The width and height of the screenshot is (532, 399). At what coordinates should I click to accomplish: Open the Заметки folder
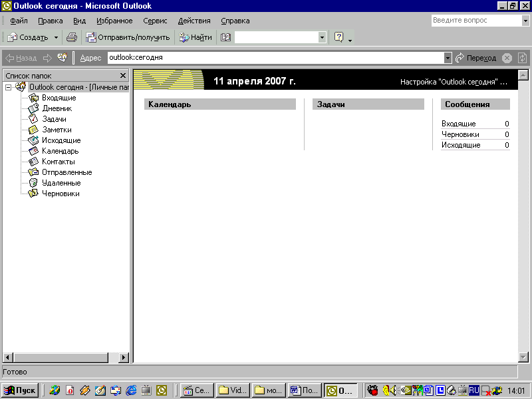(x=57, y=130)
